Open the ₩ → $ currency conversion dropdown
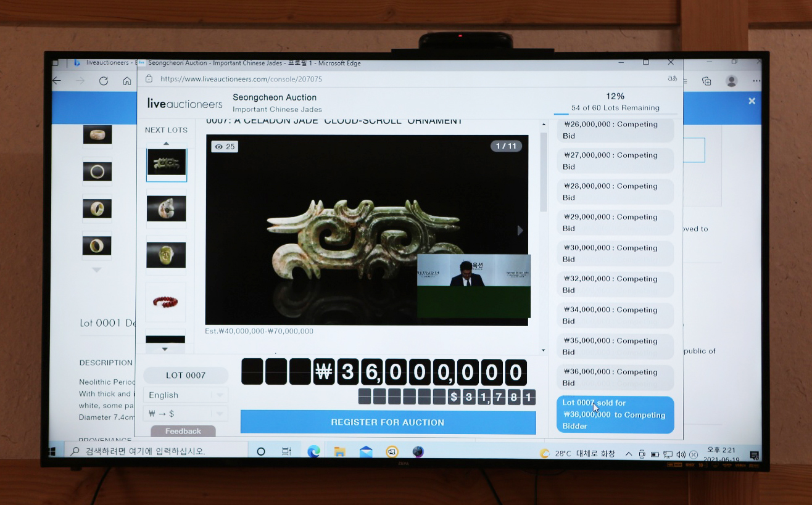The width and height of the screenshot is (812, 505). click(x=185, y=414)
